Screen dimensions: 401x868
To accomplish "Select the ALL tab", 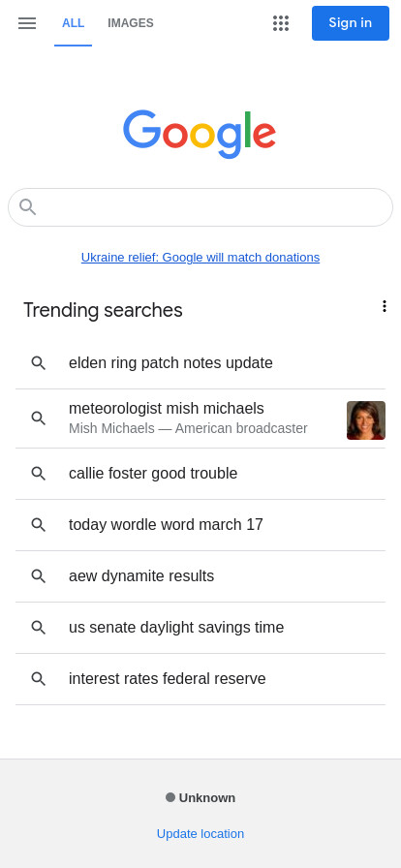I will pos(73,22).
